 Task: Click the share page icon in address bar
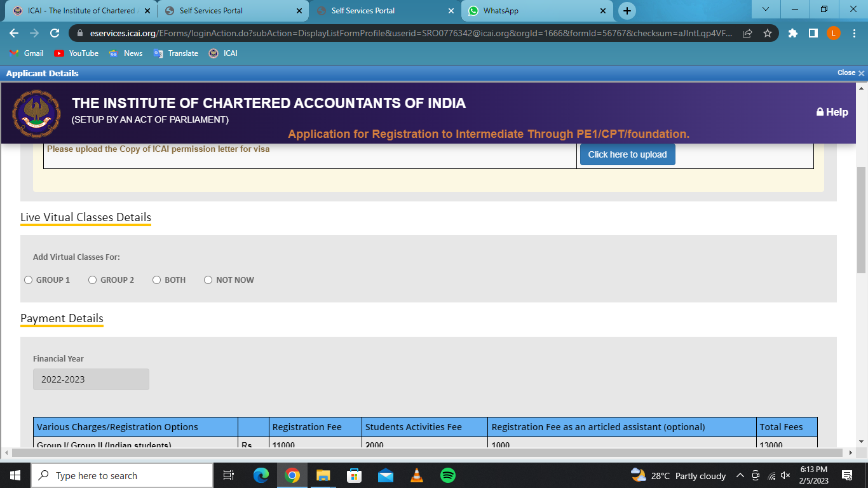(x=747, y=33)
